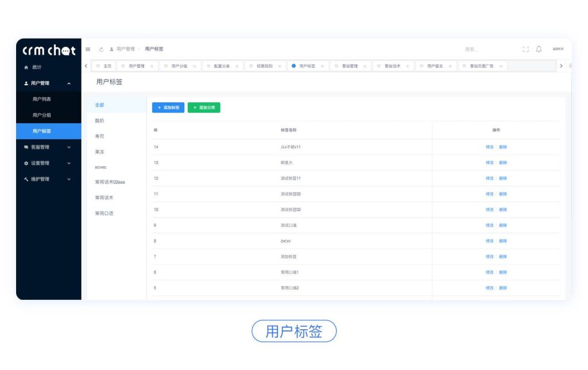Switch to the 主页 tab
Image resolution: width=588 pixels, height=370 pixels.
(x=107, y=65)
